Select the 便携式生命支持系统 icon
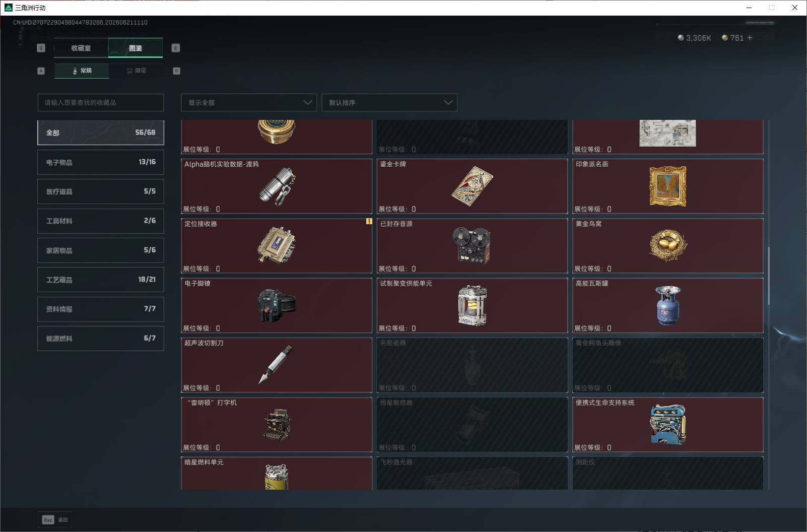Image resolution: width=807 pixels, height=532 pixels. [667, 425]
